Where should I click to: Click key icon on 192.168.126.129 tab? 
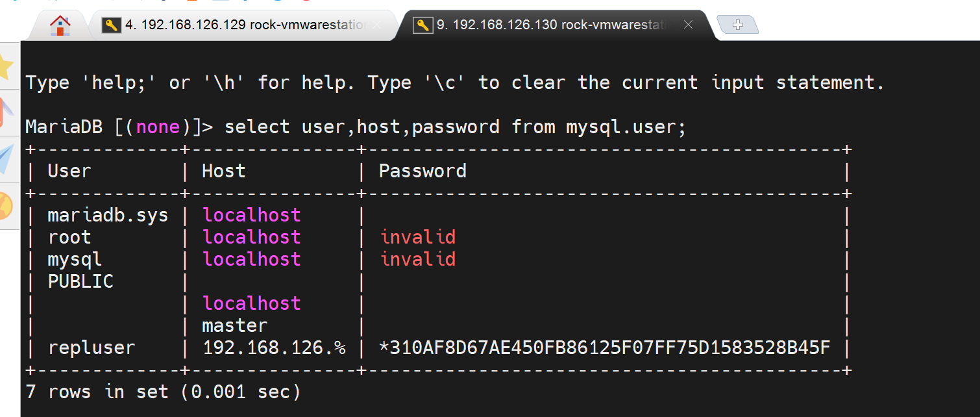(x=112, y=25)
